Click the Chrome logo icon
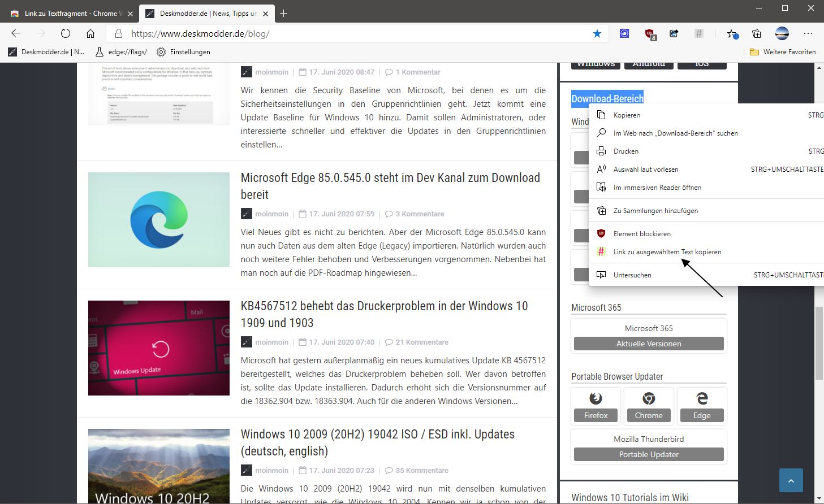 tap(649, 398)
